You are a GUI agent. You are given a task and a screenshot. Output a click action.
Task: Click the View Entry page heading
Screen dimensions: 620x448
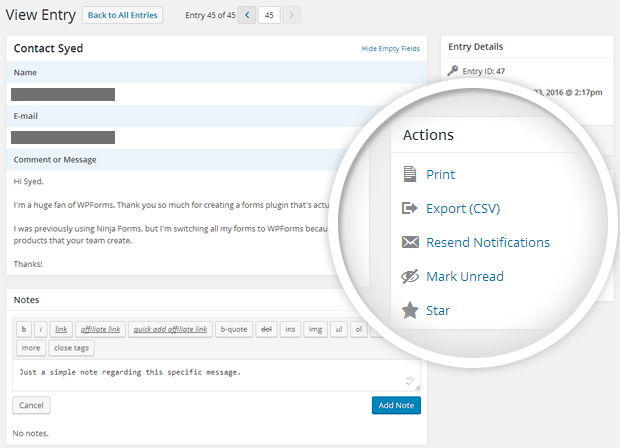click(x=41, y=15)
